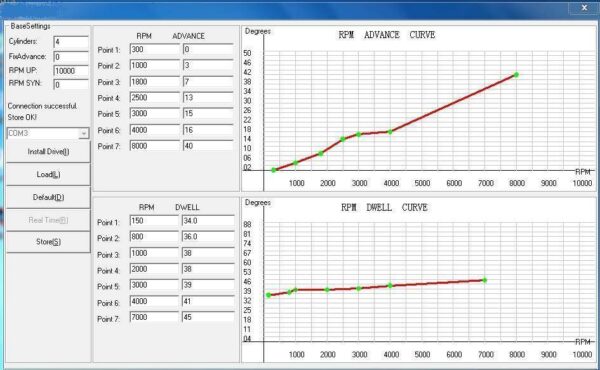The height and width of the screenshot is (370, 600).
Task: Select the Cylinders input field
Action: click(x=71, y=42)
